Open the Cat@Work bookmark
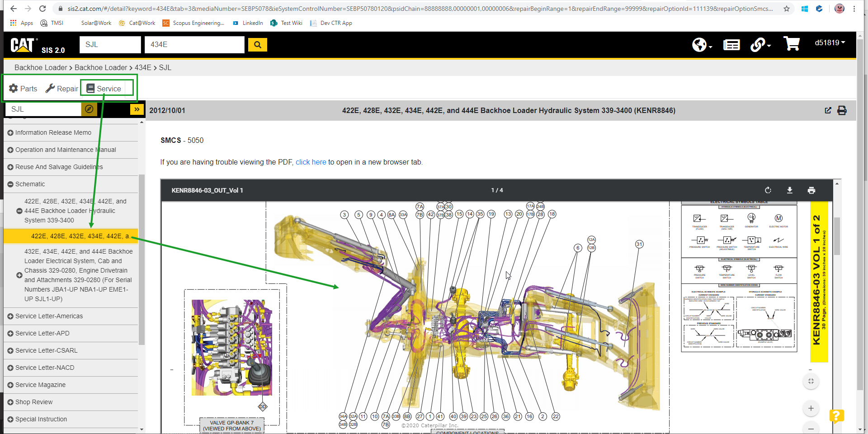The image size is (868, 434). (137, 23)
